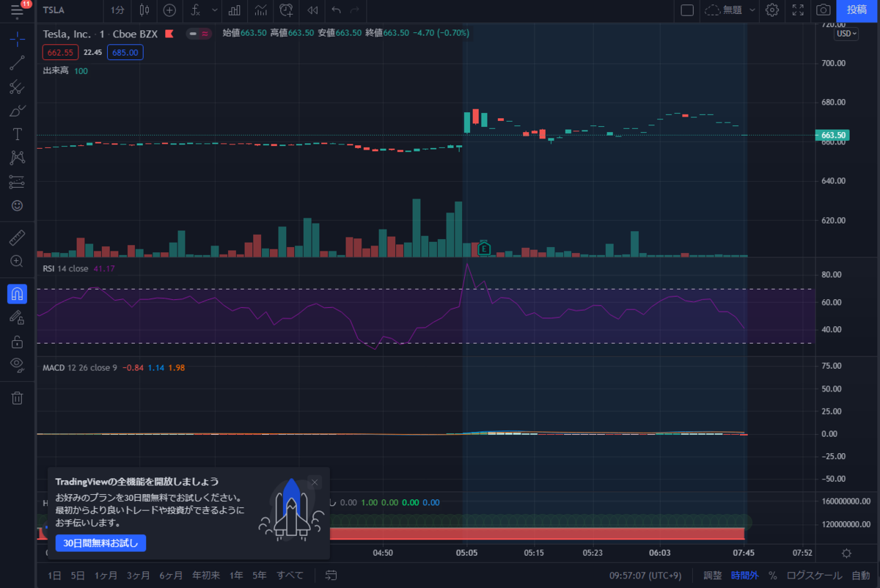
Task: Click the bar replay rewind icon
Action: click(x=312, y=10)
